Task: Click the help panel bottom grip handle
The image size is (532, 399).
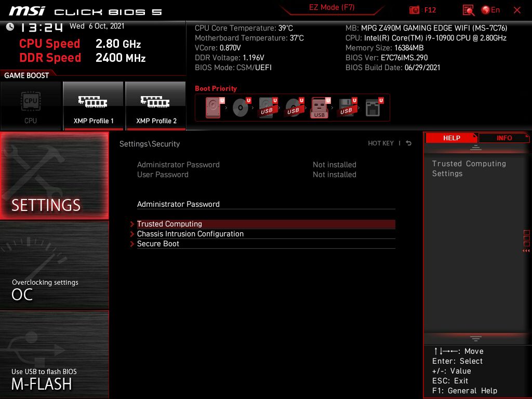Action: (x=476, y=338)
